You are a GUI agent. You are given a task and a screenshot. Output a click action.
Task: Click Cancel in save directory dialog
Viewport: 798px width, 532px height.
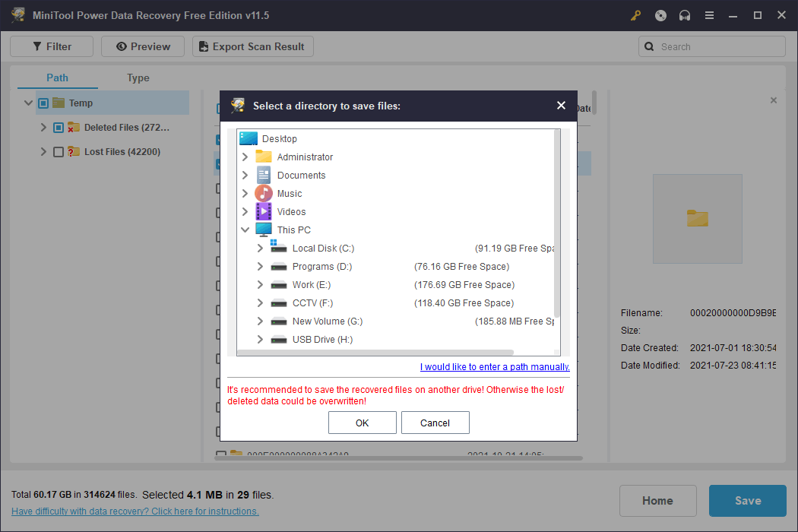coord(435,423)
